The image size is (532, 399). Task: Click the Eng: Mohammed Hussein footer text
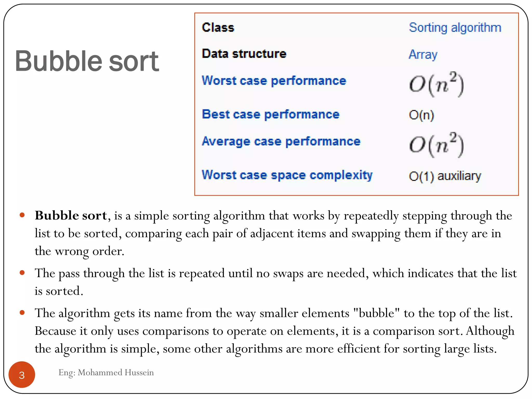tap(106, 373)
